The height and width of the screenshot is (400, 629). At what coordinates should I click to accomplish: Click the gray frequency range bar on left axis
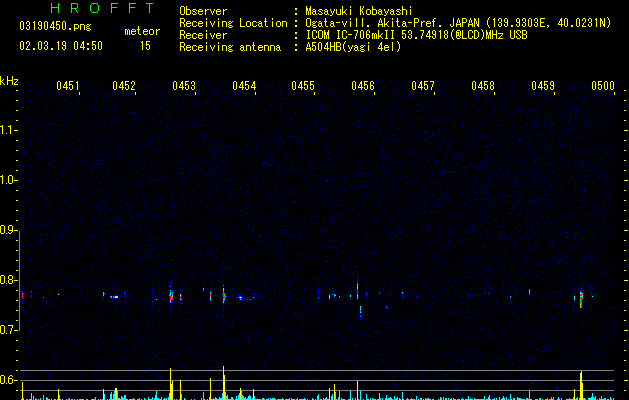[20, 280]
